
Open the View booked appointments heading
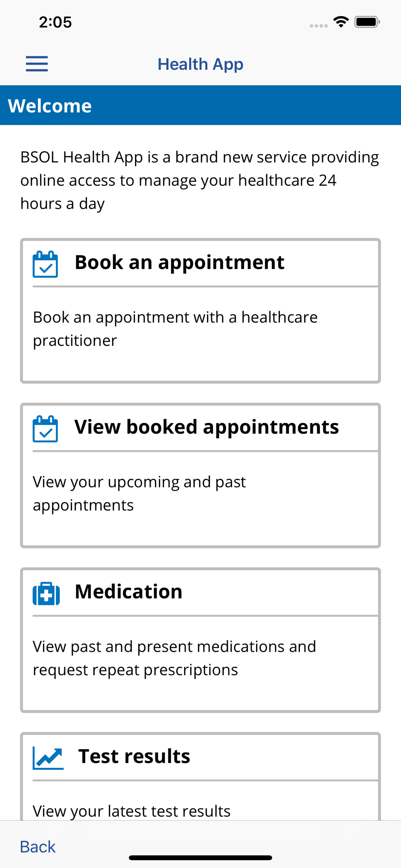(207, 427)
